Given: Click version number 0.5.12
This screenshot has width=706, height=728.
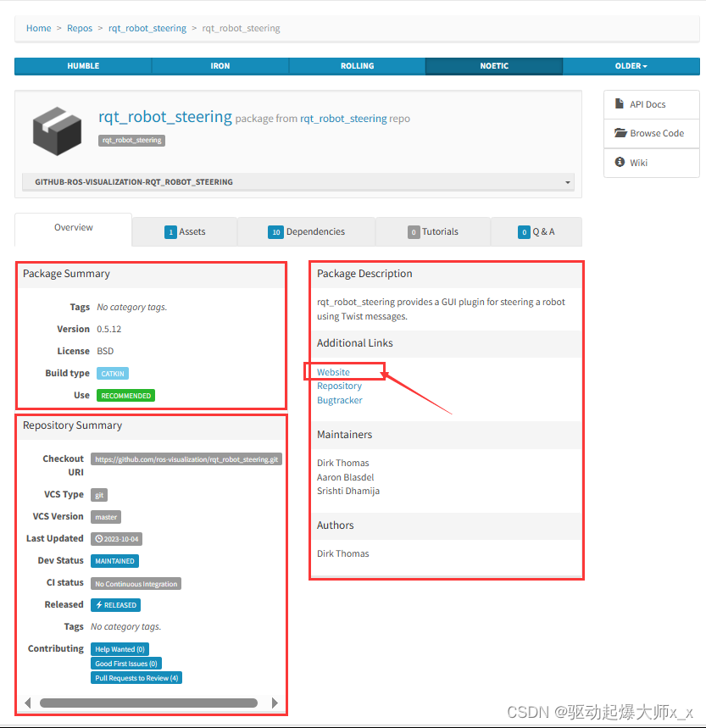Looking at the screenshot, I should 109,329.
